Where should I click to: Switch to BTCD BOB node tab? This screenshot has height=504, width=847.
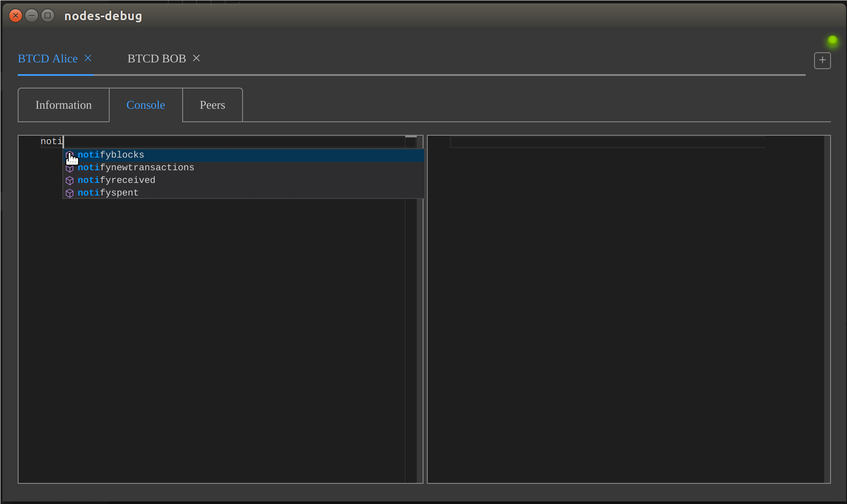156,59
